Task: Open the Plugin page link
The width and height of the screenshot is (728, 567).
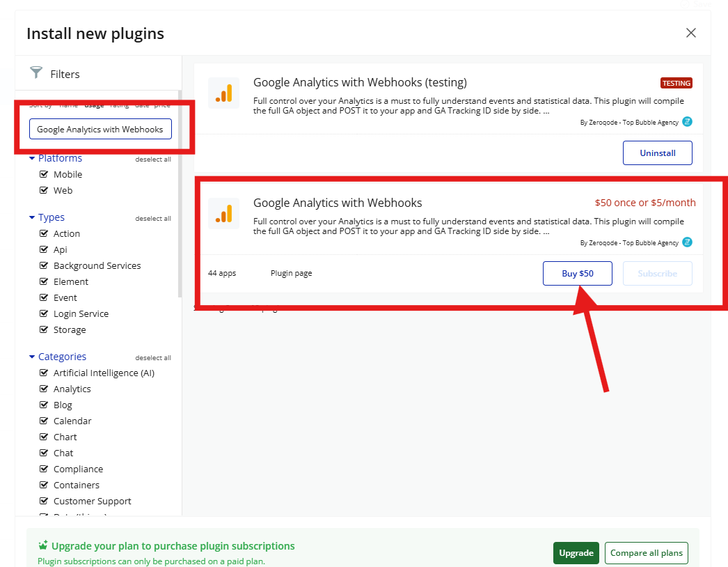Action: point(291,273)
